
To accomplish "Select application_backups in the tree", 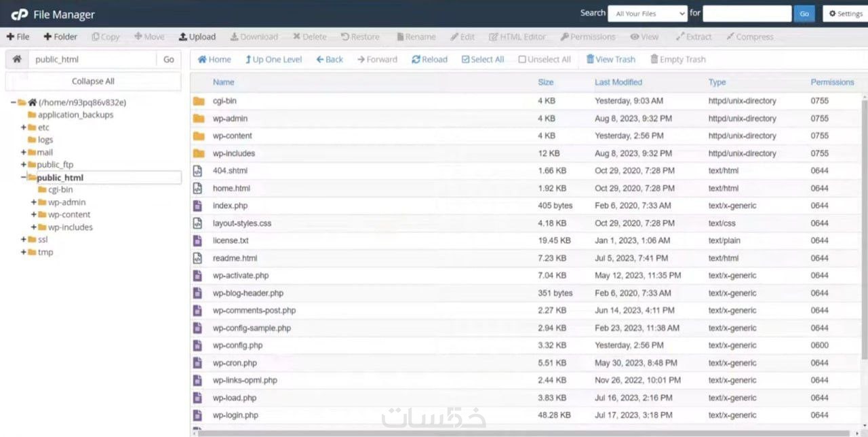I will [x=75, y=115].
